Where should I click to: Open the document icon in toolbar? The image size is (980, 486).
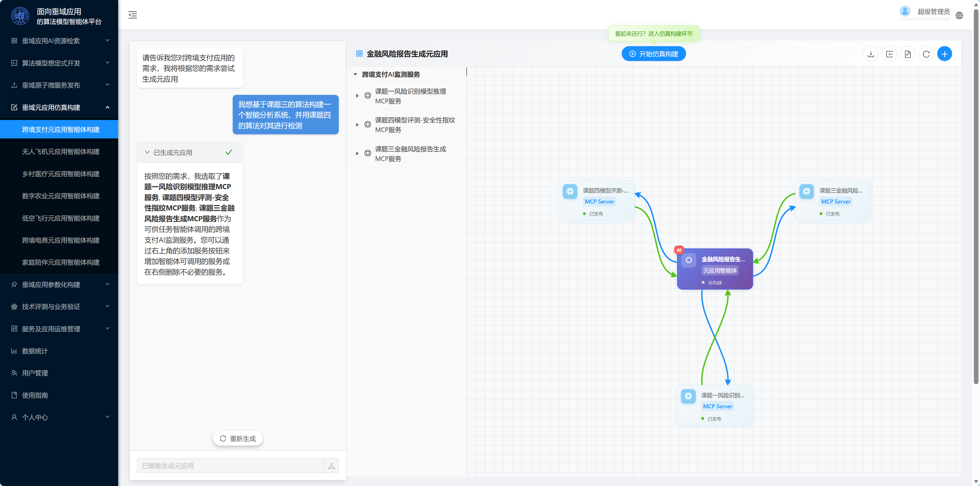click(908, 54)
